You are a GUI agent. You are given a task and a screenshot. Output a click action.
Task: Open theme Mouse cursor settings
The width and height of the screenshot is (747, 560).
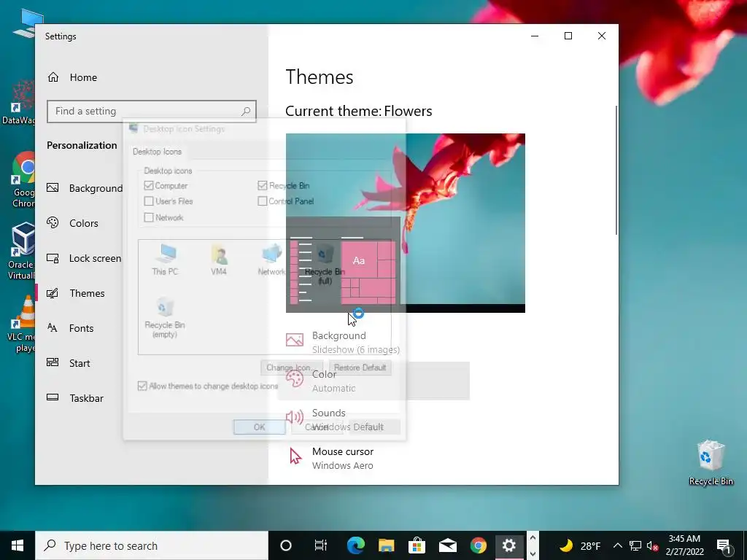point(330,458)
